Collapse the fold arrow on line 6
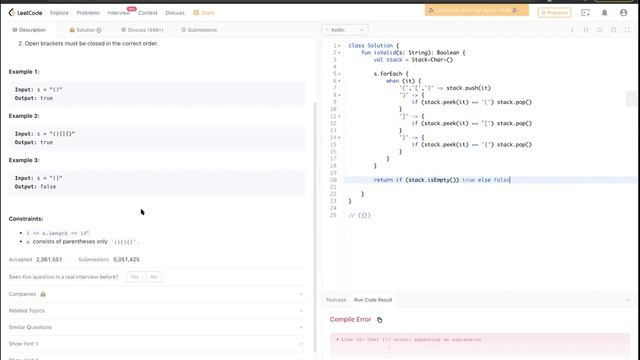 339,81
